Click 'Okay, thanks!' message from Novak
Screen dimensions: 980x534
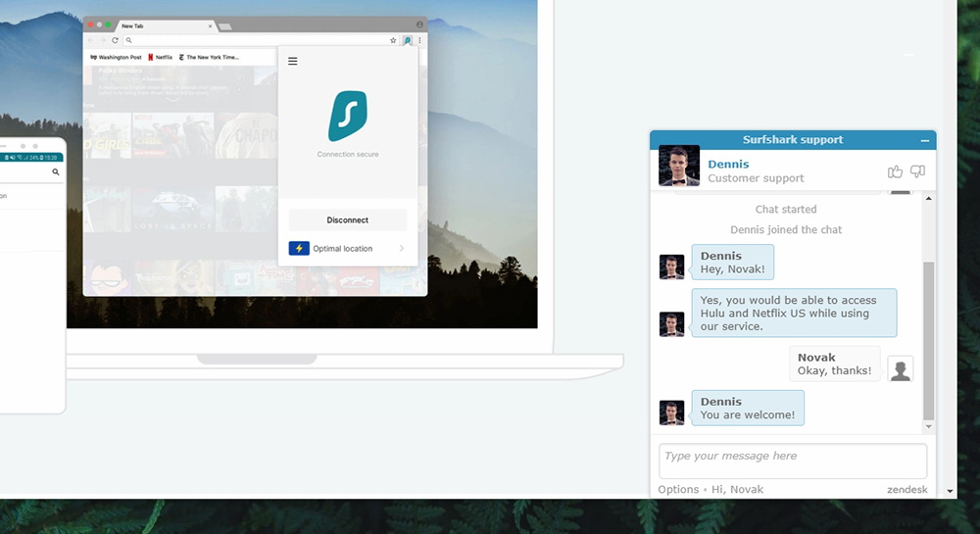(834, 364)
